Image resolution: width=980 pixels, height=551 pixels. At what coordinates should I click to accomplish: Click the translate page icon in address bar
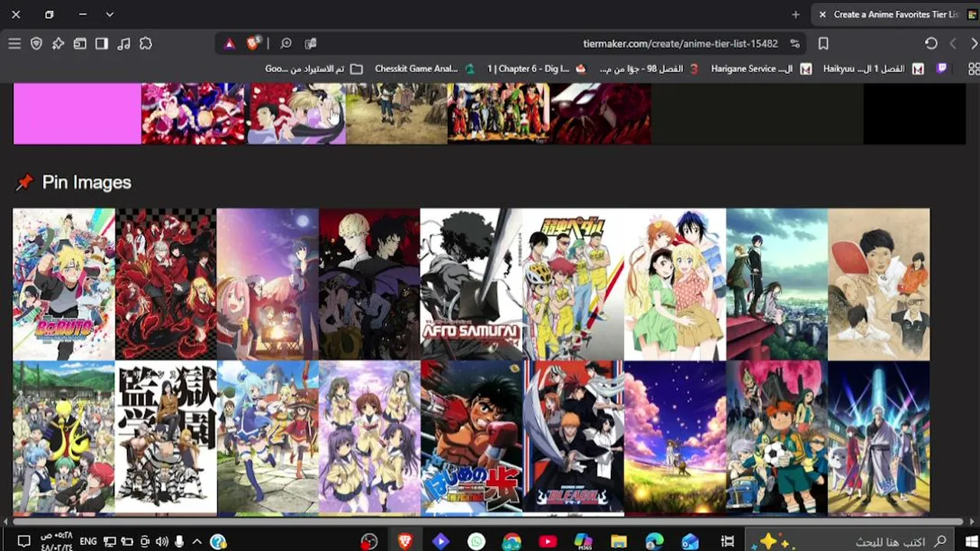click(310, 44)
